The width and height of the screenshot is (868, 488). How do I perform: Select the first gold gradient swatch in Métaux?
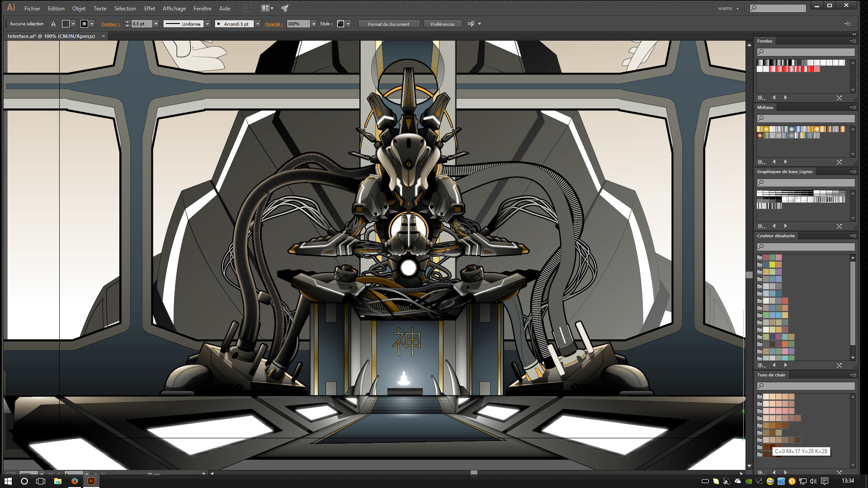[x=760, y=129]
